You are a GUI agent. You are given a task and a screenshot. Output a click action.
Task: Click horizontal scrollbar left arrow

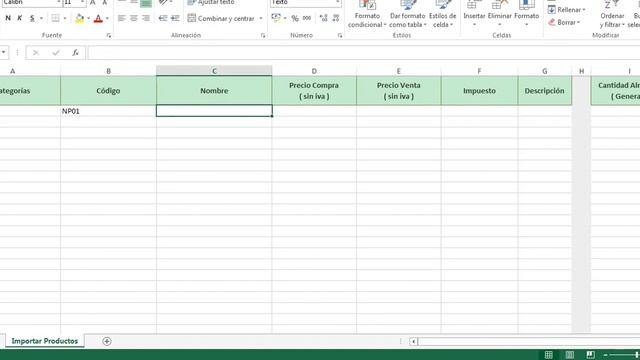click(413, 341)
